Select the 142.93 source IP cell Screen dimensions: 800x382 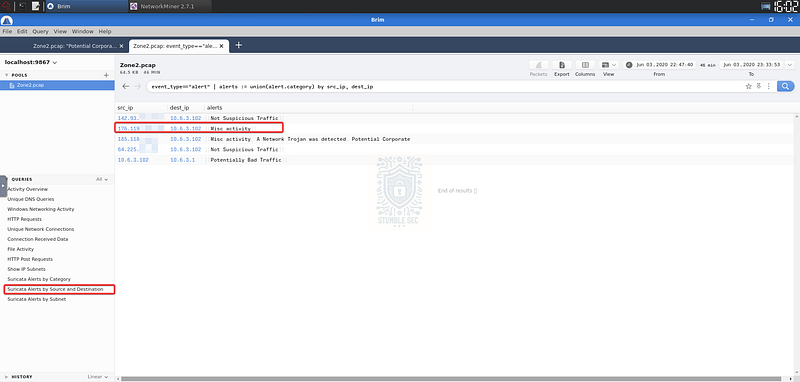(x=128, y=118)
